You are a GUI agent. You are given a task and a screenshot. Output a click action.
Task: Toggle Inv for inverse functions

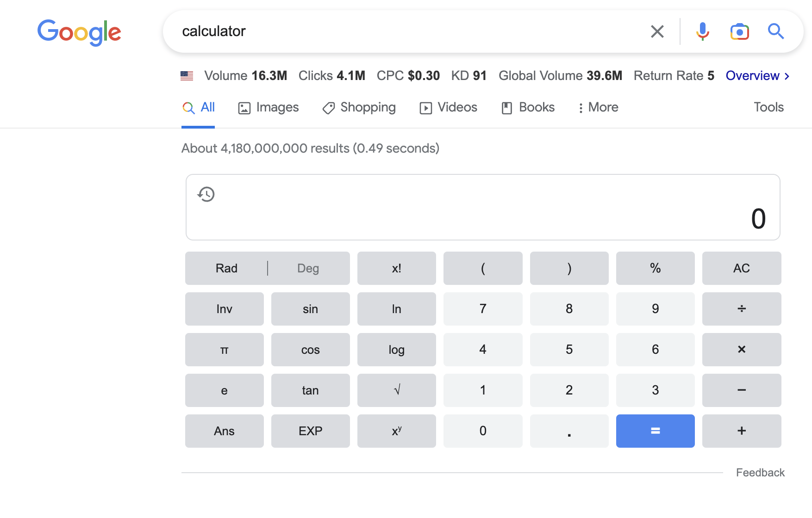pyautogui.click(x=224, y=309)
